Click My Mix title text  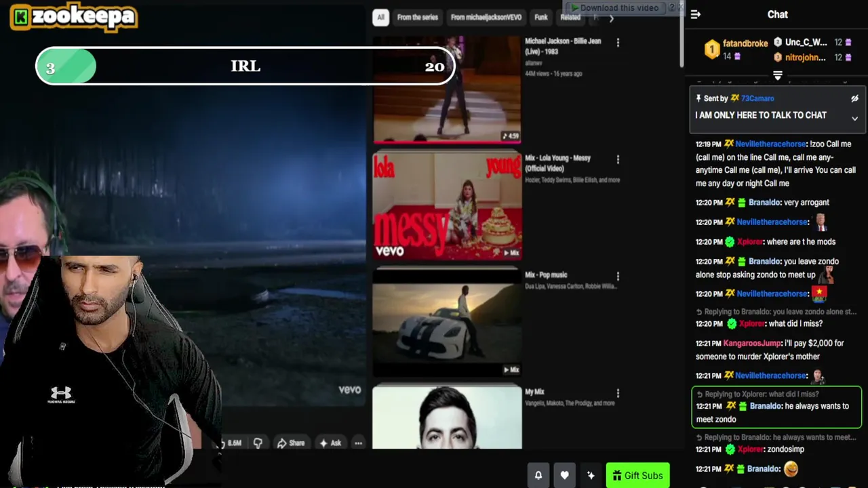pos(534,392)
